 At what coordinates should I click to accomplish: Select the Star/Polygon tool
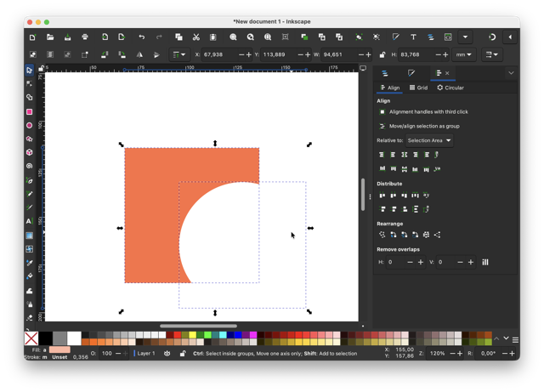pos(30,139)
